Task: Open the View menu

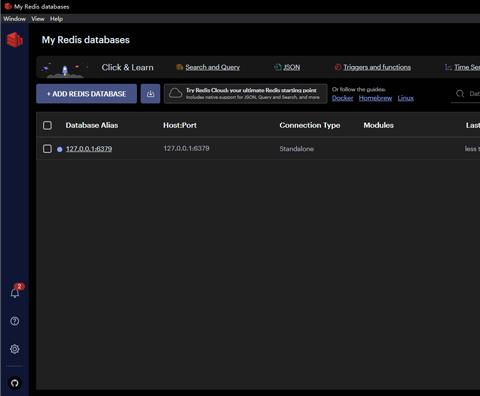Action: [38, 19]
